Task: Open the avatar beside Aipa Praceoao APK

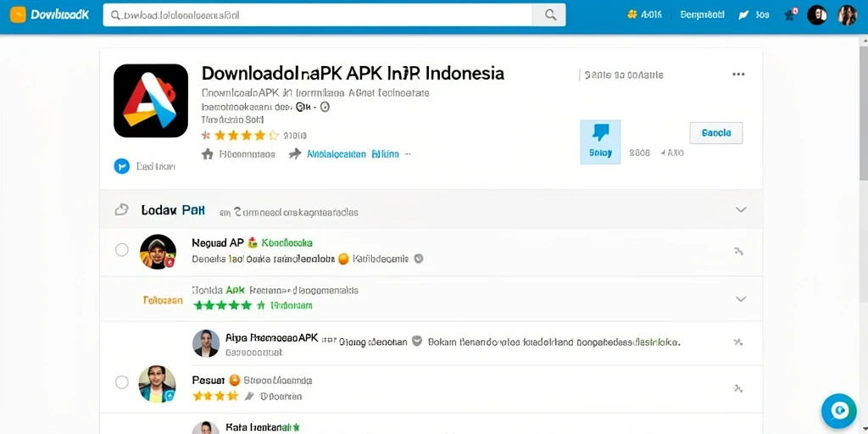Action: (206, 343)
